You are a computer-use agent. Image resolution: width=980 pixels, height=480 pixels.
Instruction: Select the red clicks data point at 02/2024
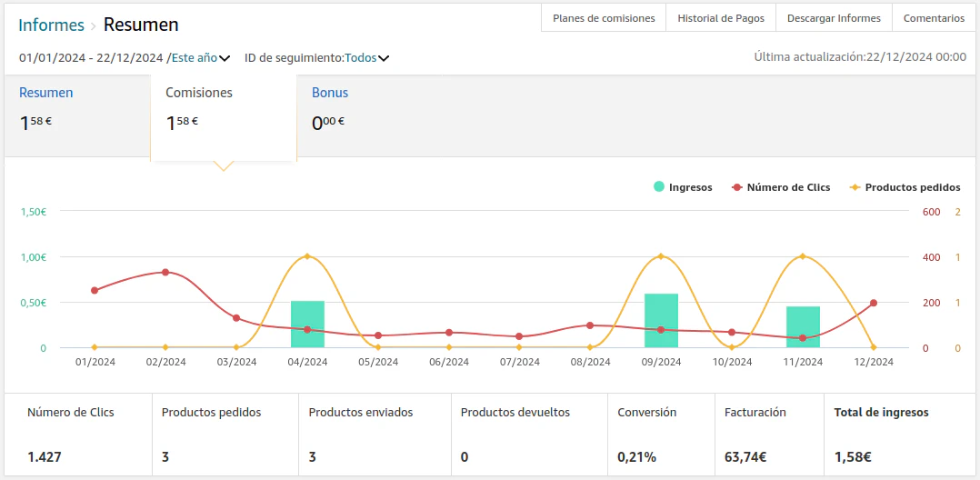(x=165, y=272)
